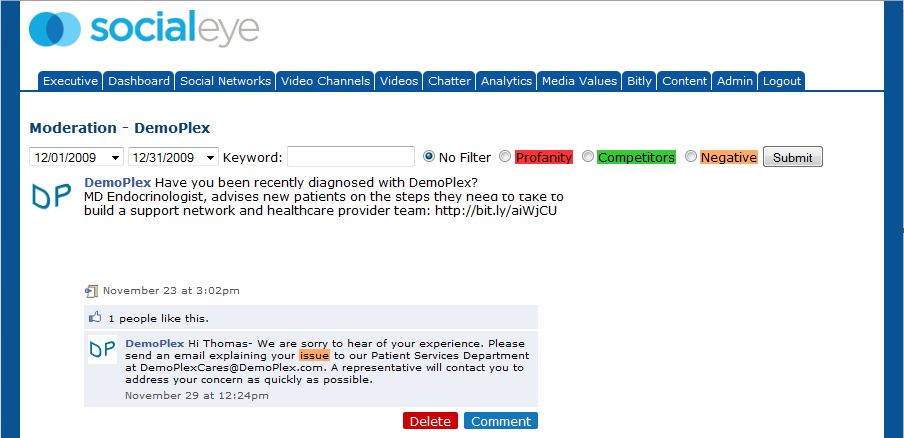Click the DemoPlex DP avatar beside the main post
This screenshot has height=438, width=904.
52,196
